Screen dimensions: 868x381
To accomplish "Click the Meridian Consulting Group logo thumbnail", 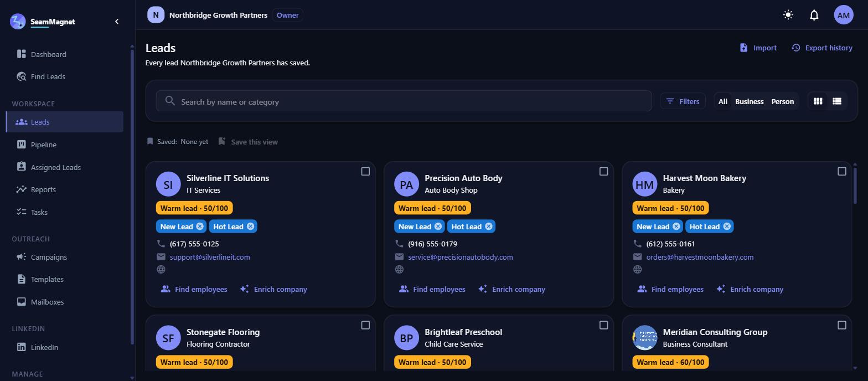I will [x=645, y=338].
